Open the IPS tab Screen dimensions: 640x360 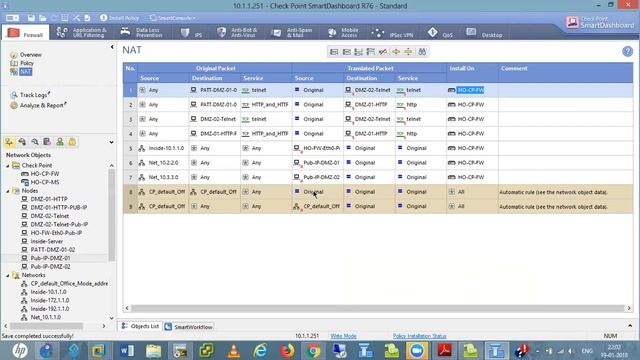[191, 33]
